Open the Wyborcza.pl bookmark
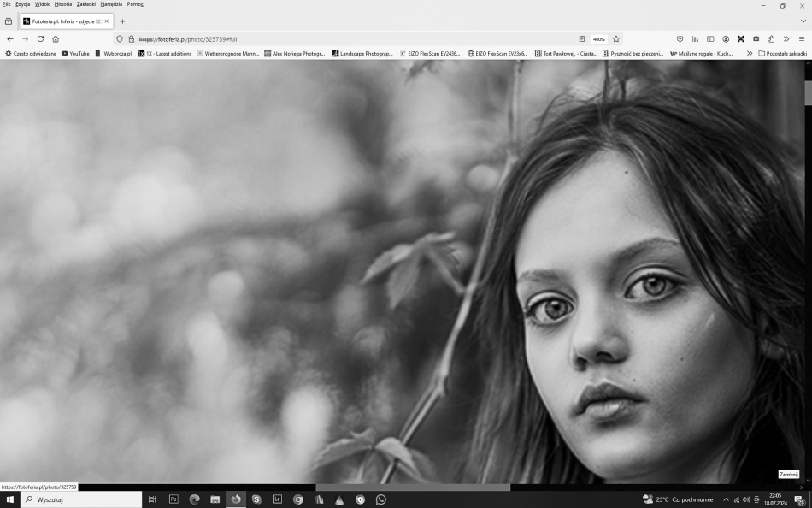The height and width of the screenshot is (508, 812). point(114,53)
